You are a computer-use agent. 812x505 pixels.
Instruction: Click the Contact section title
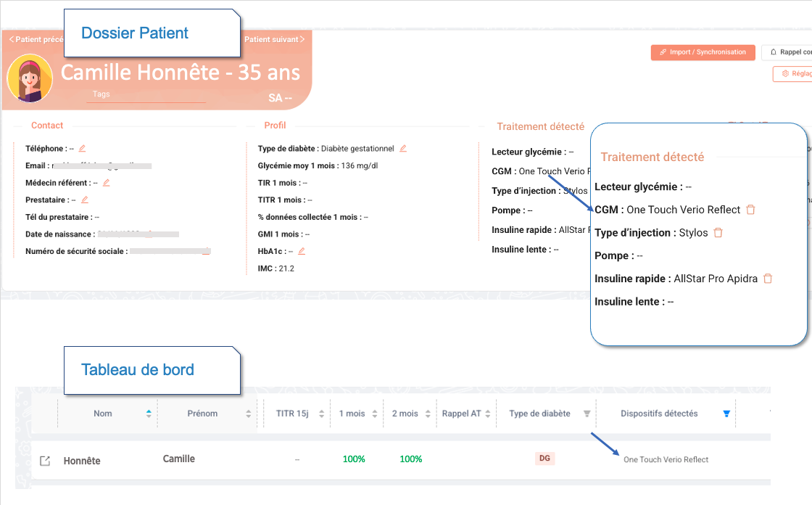click(47, 126)
